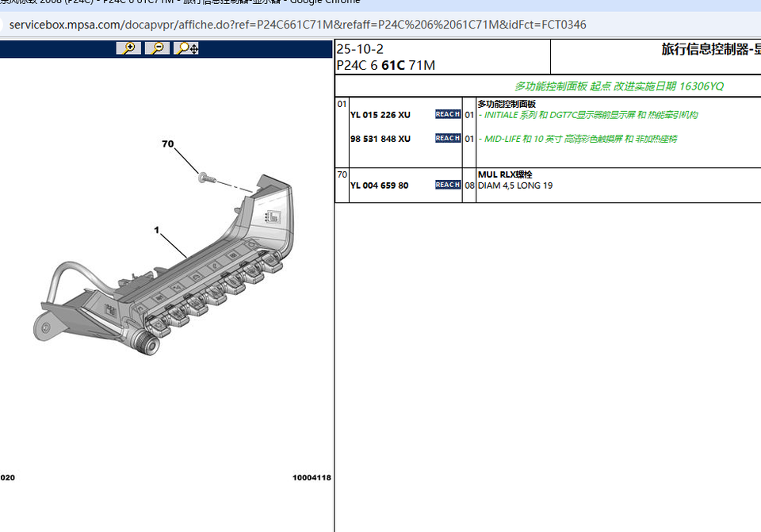This screenshot has width=761, height=532.
Task: Click the green 16306YQ header note
Action: point(618,86)
